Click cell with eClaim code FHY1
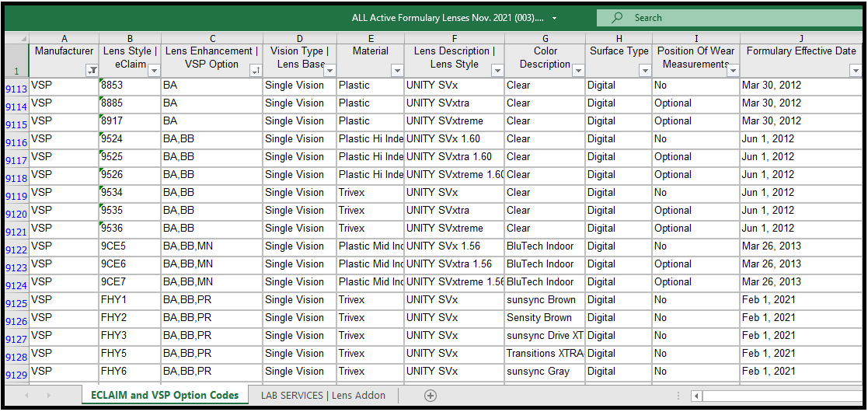Viewport: 868px width, 412px height. pos(131,300)
